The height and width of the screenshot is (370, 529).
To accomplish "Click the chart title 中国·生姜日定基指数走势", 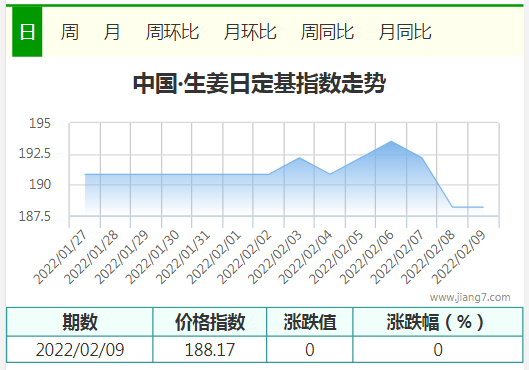I will [x=259, y=83].
